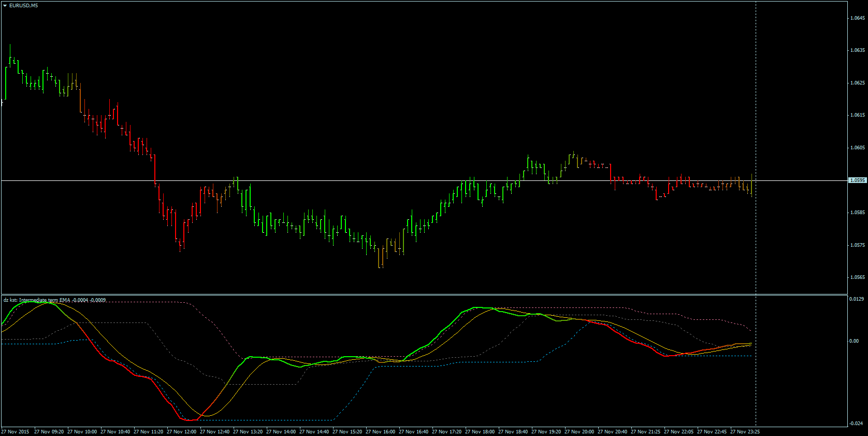This screenshot has height=436, width=868.
Task: Click the 1.0585 price axis label
Action: click(x=858, y=213)
